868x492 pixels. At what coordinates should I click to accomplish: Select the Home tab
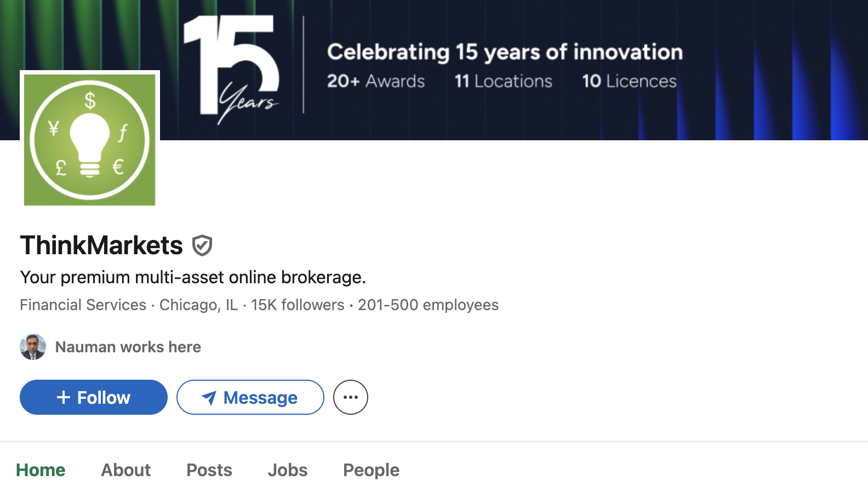[x=41, y=470]
